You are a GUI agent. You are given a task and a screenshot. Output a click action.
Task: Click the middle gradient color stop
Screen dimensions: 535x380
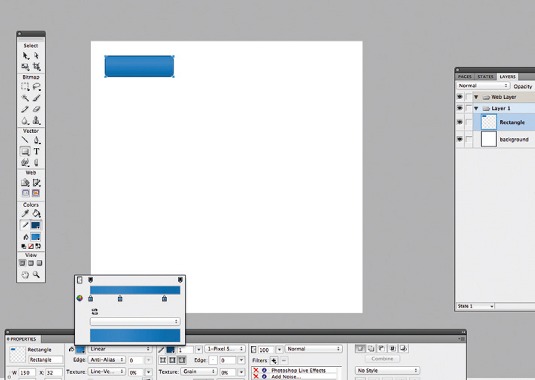tap(120, 298)
